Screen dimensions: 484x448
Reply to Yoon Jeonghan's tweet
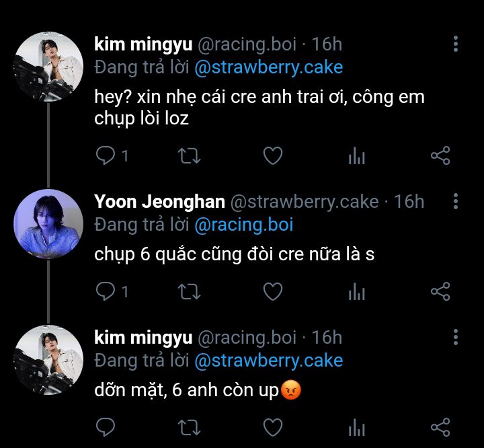point(105,291)
